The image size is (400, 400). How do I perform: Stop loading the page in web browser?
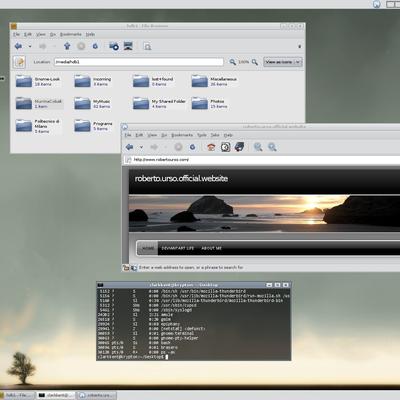pyautogui.click(x=178, y=147)
